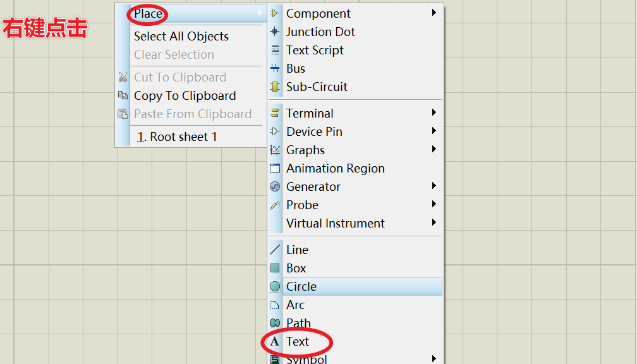637x364 pixels.
Task: Click the Circle shape icon
Action: click(275, 286)
